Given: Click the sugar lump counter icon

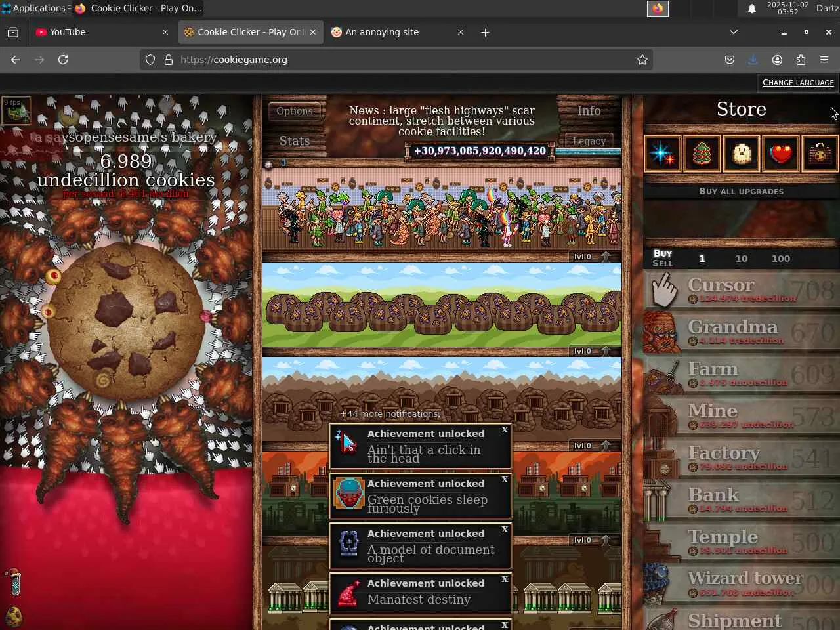Looking at the screenshot, I should click(268, 164).
